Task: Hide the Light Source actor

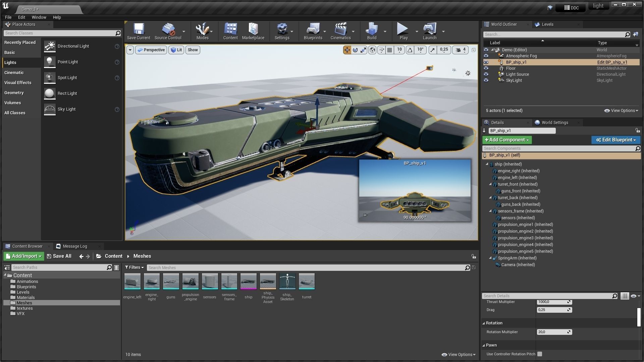Action: tap(486, 74)
